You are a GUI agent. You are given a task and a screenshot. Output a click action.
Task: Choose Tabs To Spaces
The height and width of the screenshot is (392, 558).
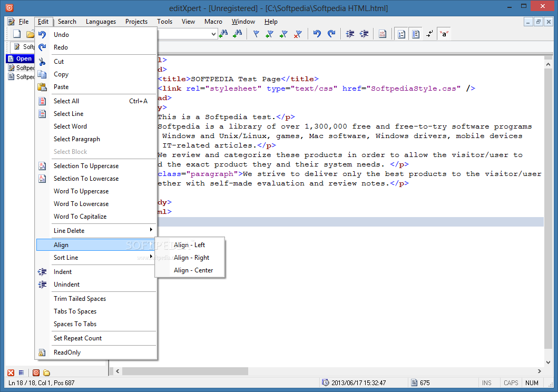tap(96, 311)
